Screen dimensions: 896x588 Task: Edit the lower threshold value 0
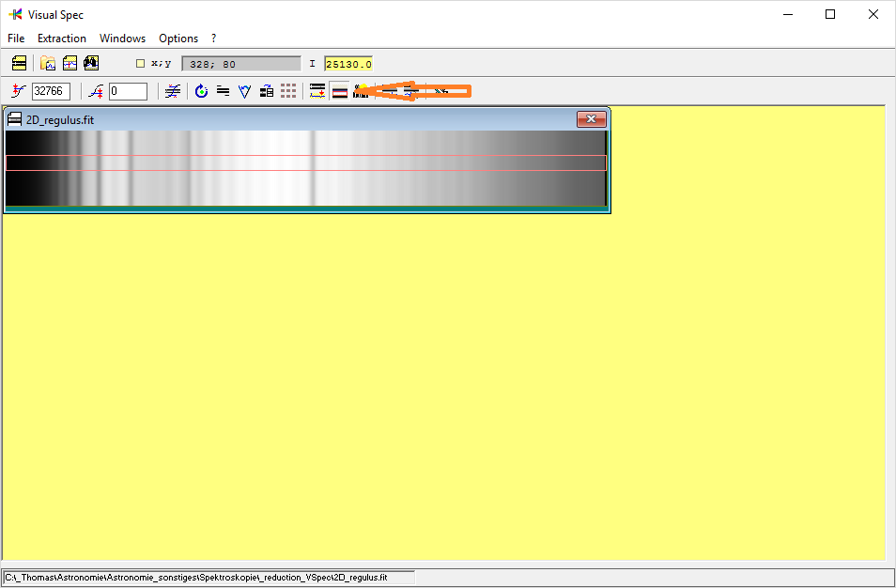point(127,90)
